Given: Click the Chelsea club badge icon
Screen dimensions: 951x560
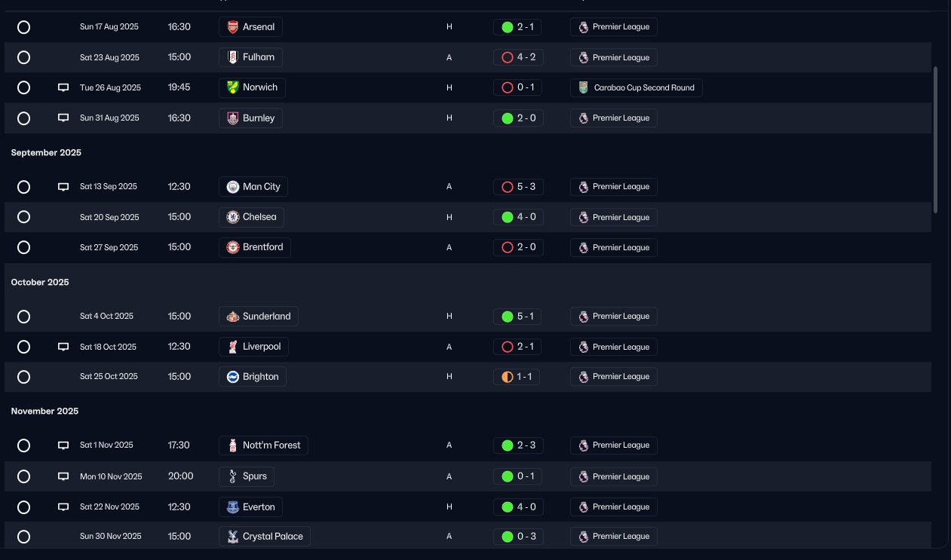Looking at the screenshot, I should (x=232, y=217).
